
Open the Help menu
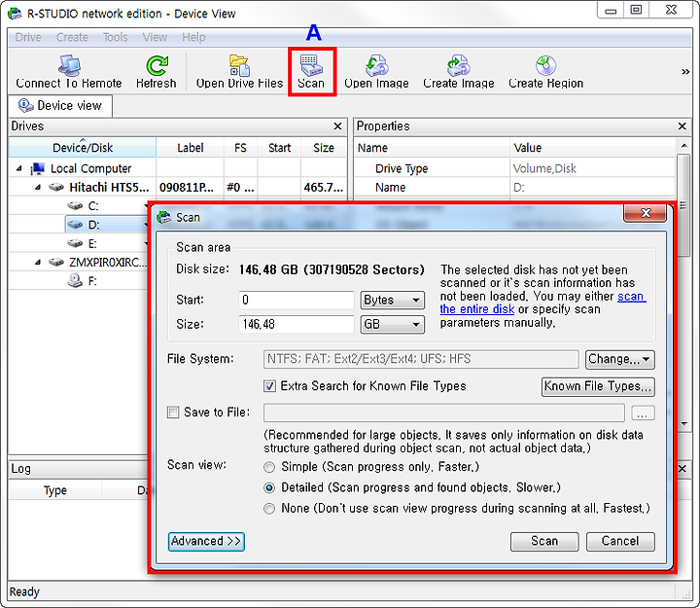tap(193, 37)
